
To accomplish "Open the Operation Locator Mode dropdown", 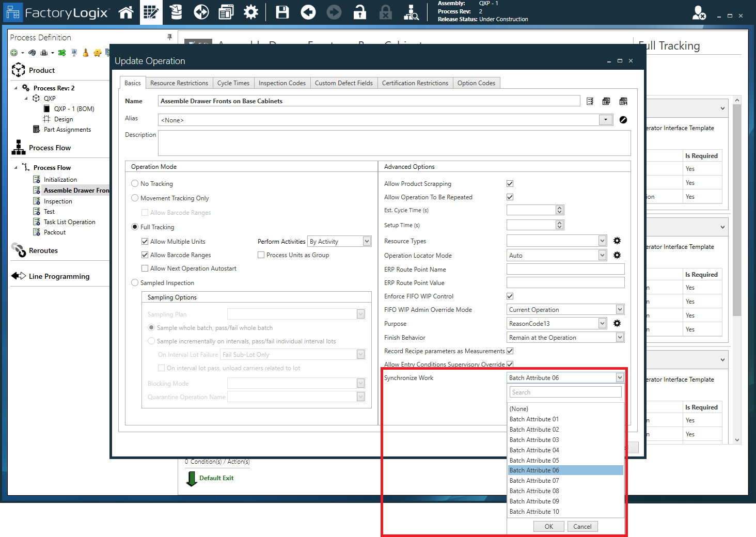I will pos(602,255).
